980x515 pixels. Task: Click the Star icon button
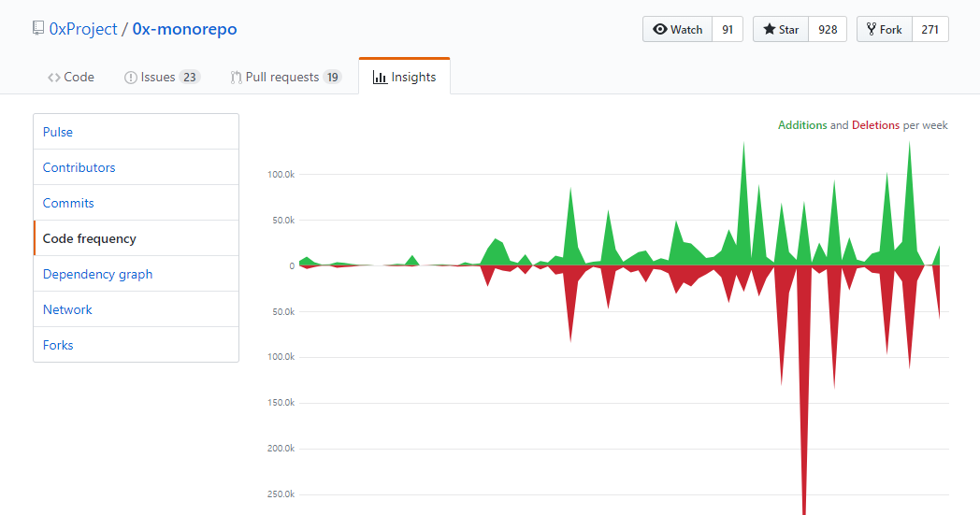(x=781, y=29)
